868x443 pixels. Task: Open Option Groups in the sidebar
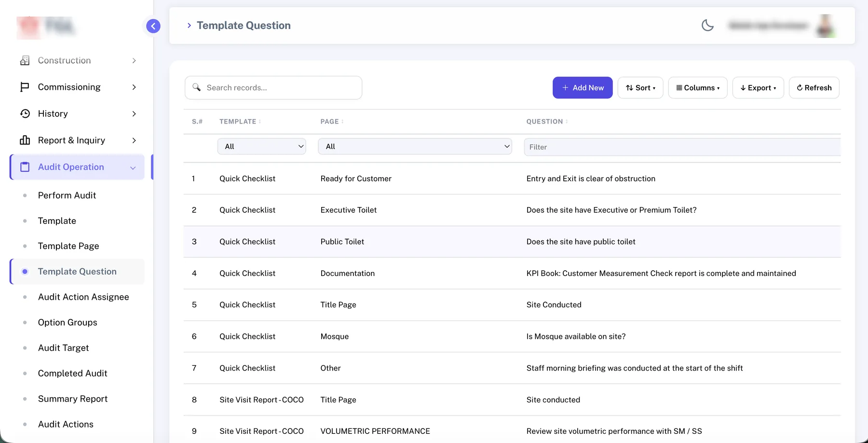point(68,322)
